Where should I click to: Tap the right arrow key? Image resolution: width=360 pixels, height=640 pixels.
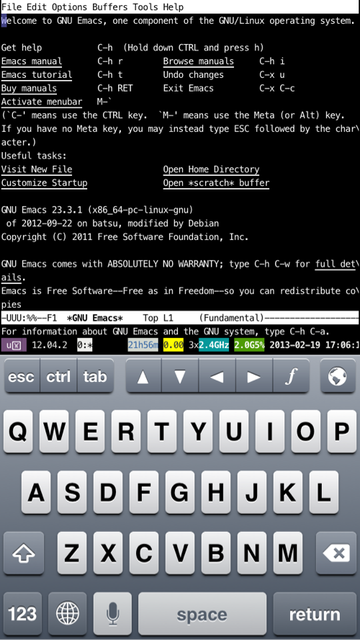[253, 376]
